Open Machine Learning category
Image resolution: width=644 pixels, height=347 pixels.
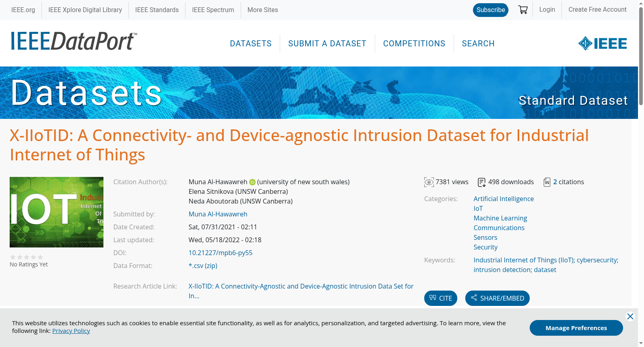point(500,218)
